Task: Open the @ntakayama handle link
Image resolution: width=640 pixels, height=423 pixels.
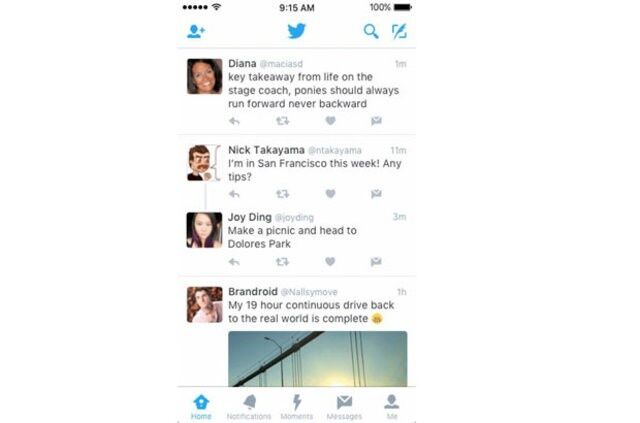Action: pos(335,151)
